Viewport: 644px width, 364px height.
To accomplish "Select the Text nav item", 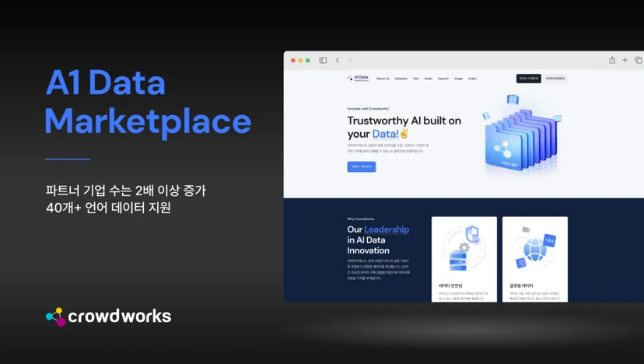I will coord(415,79).
